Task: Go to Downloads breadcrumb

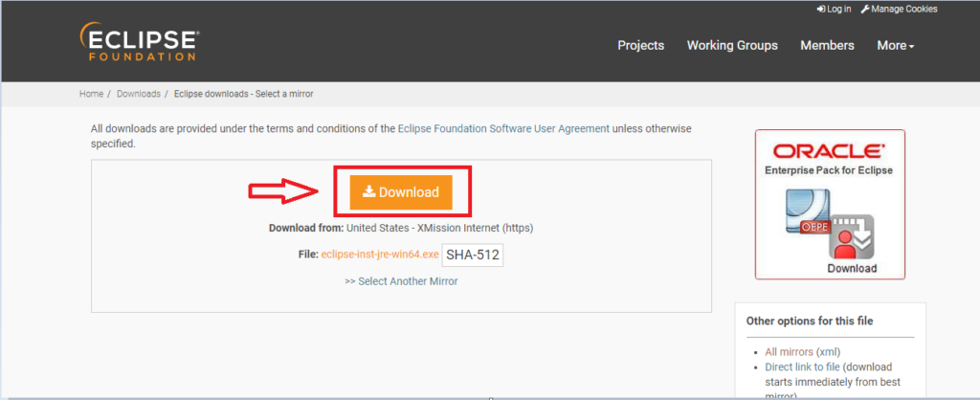Action: click(x=139, y=94)
